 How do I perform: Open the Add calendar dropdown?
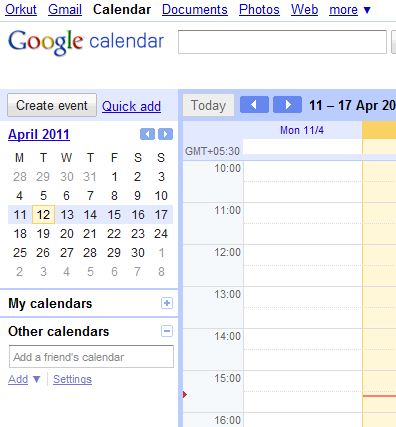coord(24,379)
